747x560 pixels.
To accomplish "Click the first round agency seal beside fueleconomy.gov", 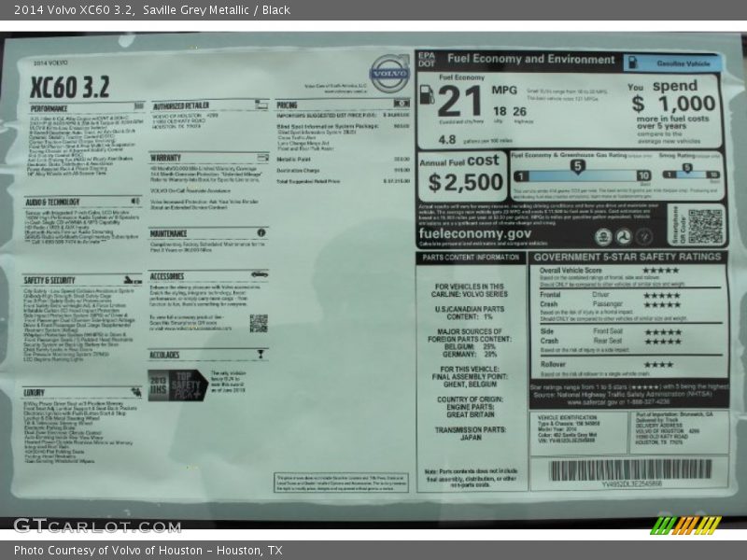I will pyautogui.click(x=603, y=236).
